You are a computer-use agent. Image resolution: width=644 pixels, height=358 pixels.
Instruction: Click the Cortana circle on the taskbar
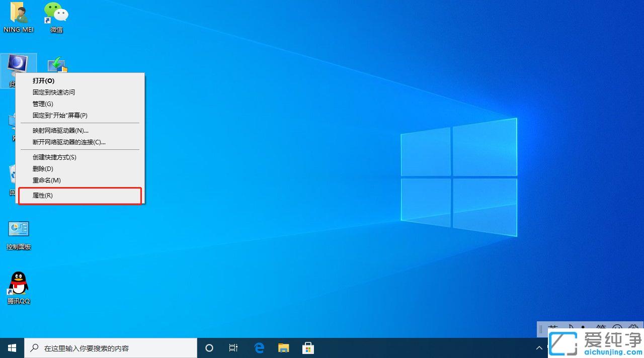[209, 347]
